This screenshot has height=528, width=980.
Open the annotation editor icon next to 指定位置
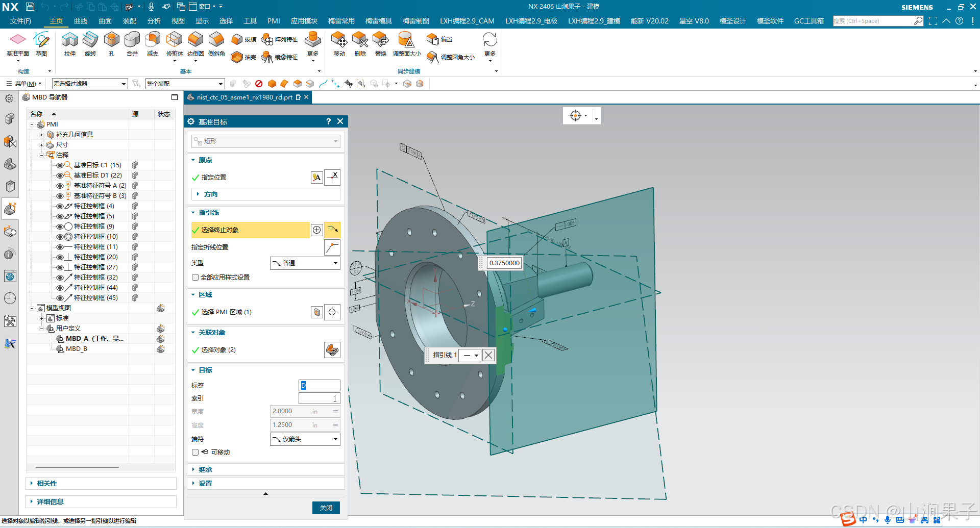tap(317, 178)
